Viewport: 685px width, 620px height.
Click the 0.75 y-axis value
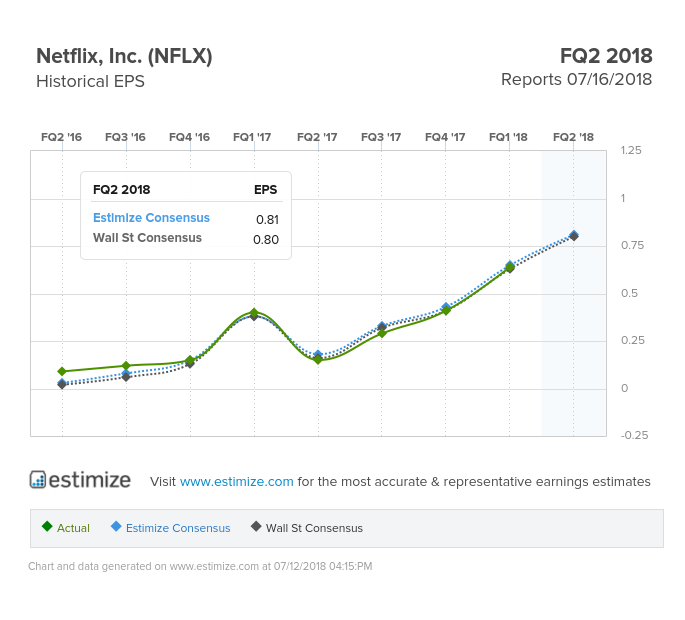pos(633,245)
